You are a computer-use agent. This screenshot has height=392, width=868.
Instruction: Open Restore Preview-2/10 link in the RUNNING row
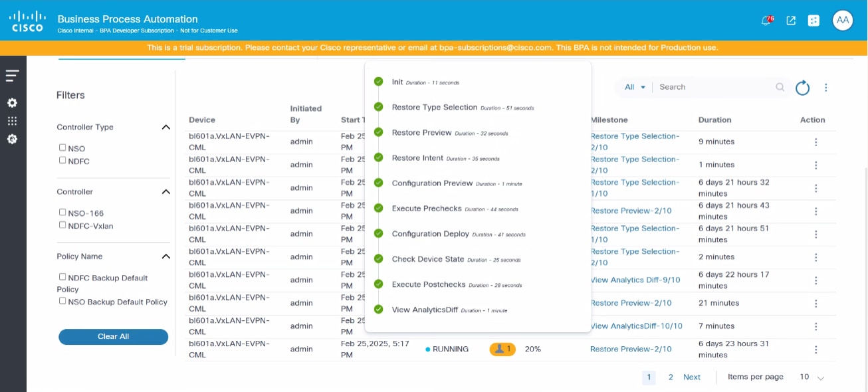tap(631, 349)
